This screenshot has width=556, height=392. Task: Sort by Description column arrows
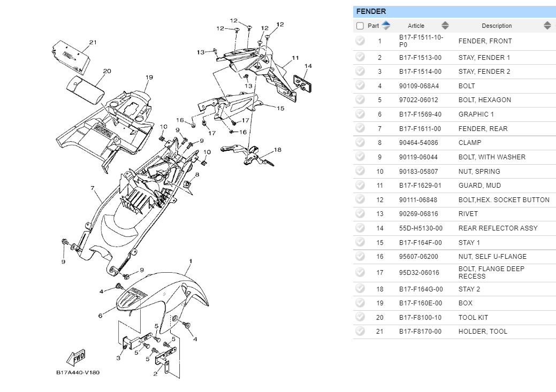pos(547,26)
